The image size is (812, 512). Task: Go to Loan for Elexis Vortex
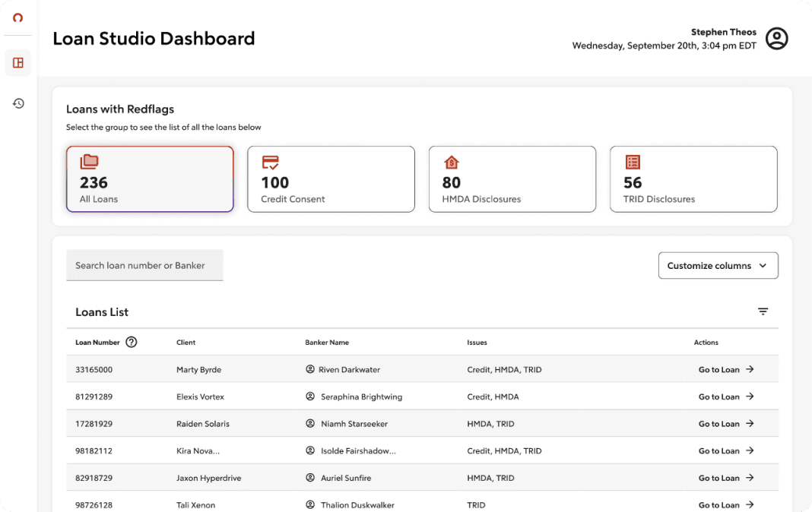(x=725, y=397)
